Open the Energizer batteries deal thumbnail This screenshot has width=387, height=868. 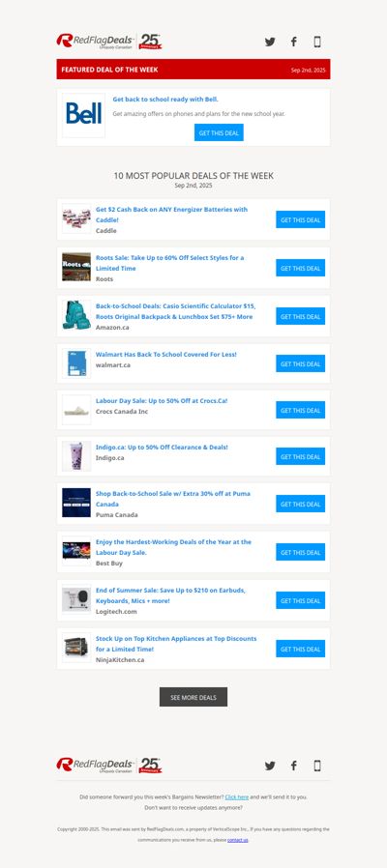(76, 218)
